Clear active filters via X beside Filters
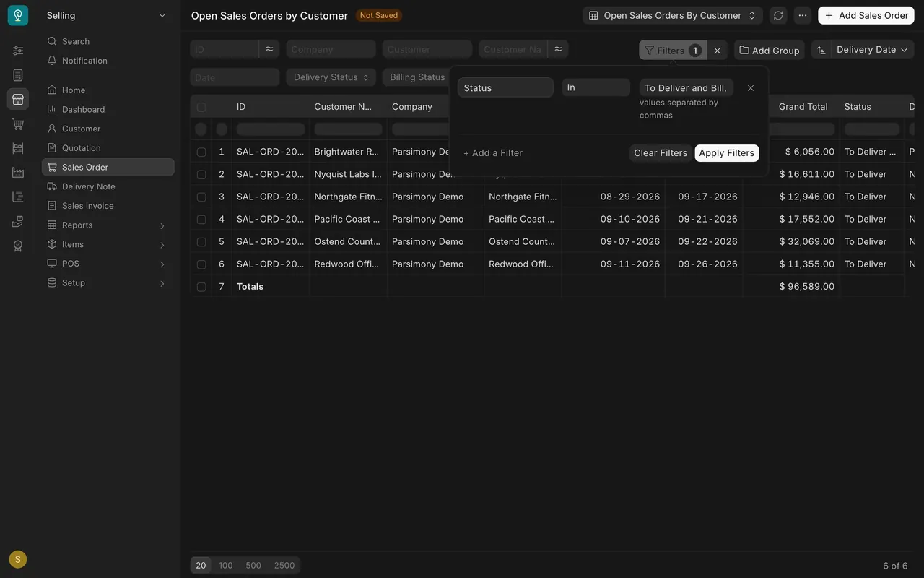Screen dimensions: 924x578 click(717, 51)
